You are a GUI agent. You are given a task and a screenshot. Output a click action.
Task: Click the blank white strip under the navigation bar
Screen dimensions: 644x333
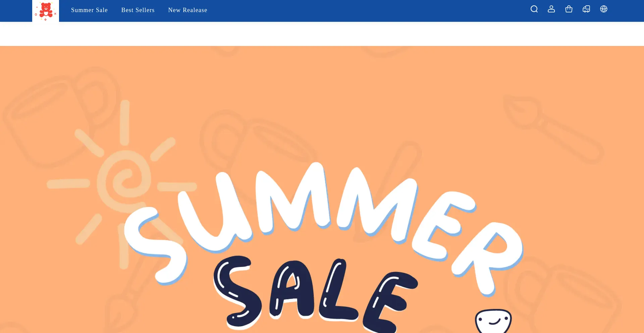click(322, 34)
